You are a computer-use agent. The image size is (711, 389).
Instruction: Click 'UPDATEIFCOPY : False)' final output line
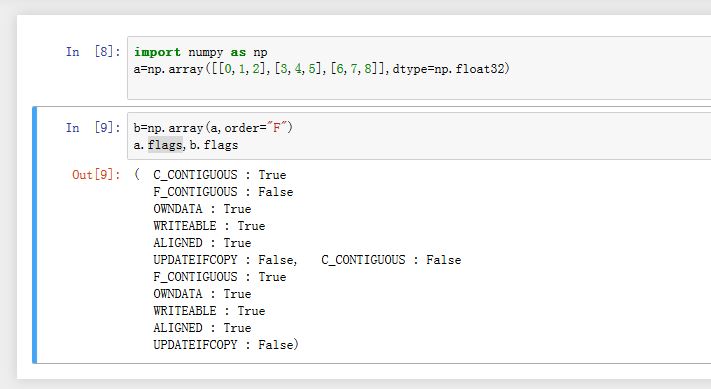pyautogui.click(x=226, y=345)
